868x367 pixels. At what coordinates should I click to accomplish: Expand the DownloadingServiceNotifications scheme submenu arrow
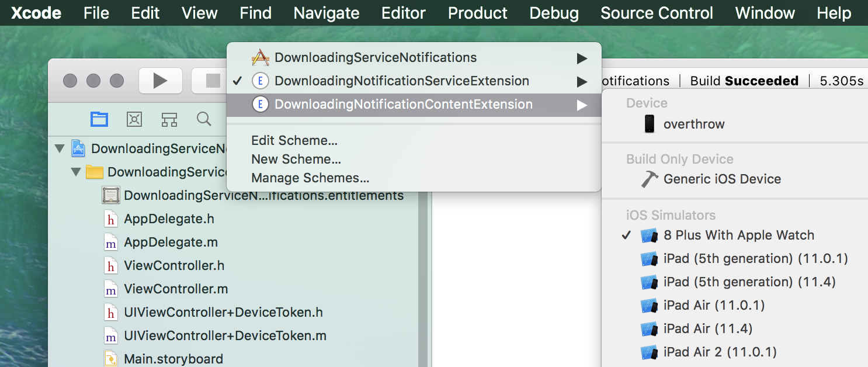click(x=582, y=58)
